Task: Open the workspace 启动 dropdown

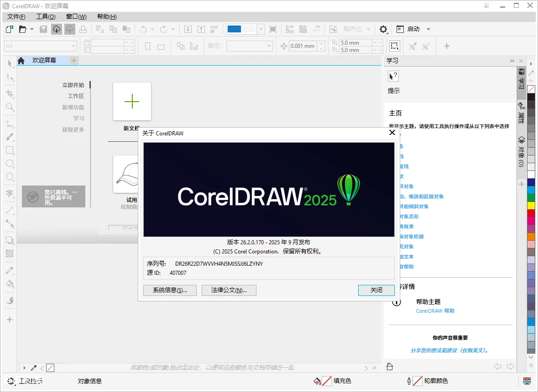Action: click(x=428, y=29)
